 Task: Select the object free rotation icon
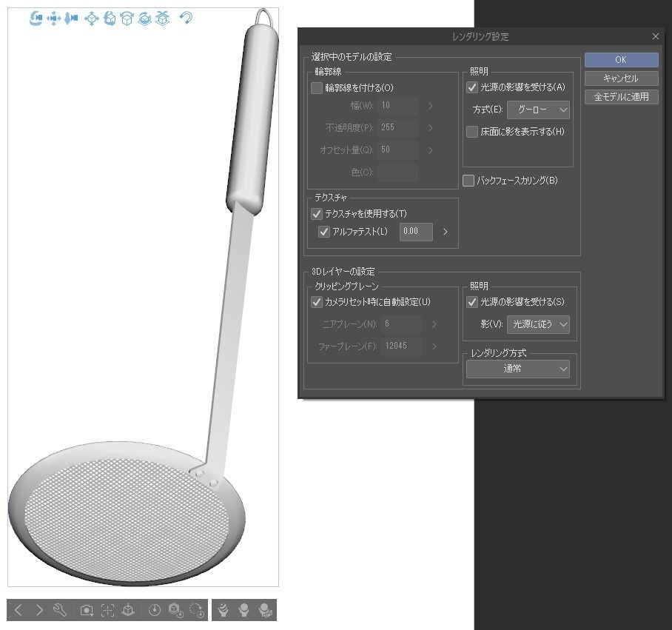[x=110, y=19]
